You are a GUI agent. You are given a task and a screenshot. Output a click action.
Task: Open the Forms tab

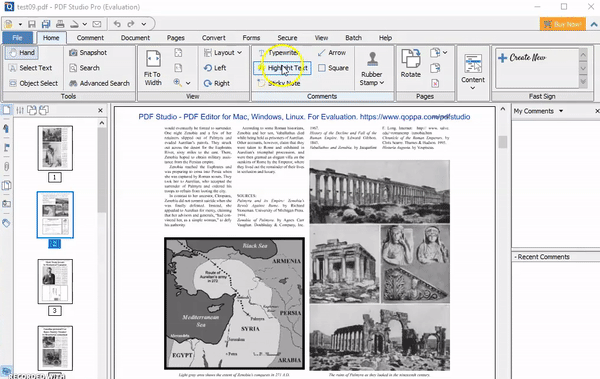click(x=251, y=38)
